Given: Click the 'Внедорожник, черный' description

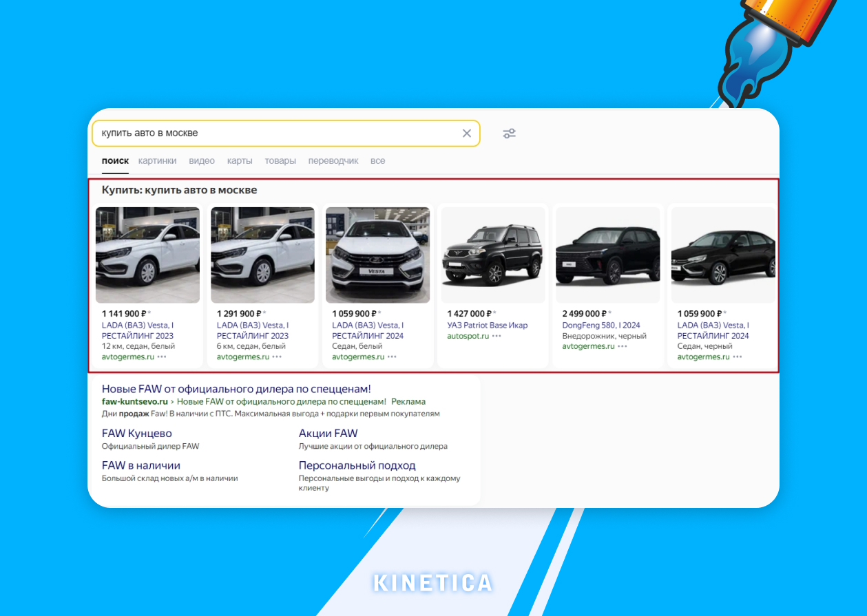Looking at the screenshot, I should 604,336.
